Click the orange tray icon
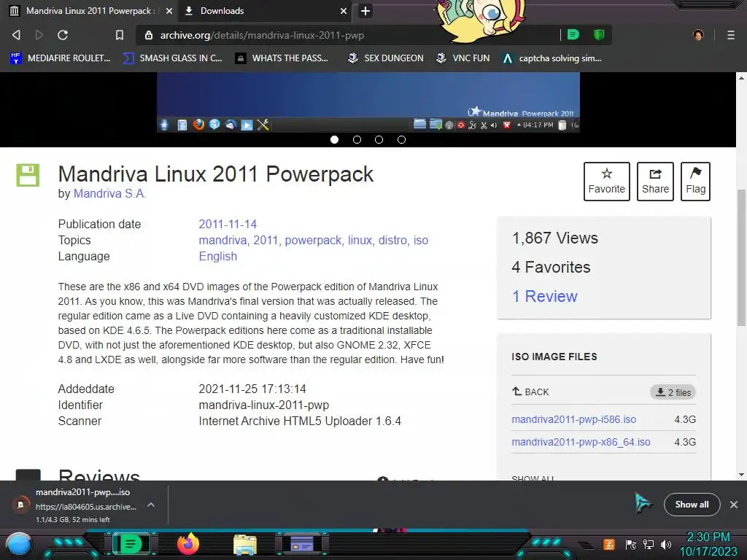 [609, 544]
